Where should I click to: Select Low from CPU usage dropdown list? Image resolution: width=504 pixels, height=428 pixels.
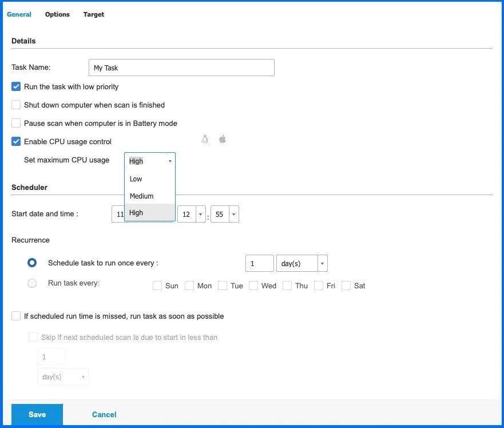pyautogui.click(x=136, y=179)
